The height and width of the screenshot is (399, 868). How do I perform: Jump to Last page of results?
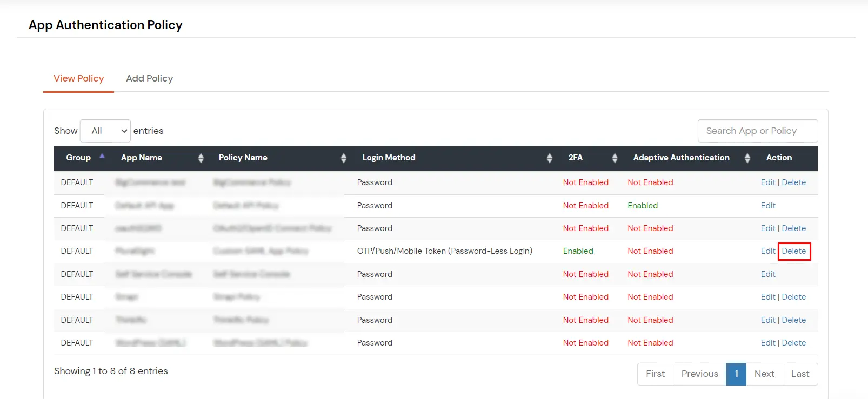(800, 374)
